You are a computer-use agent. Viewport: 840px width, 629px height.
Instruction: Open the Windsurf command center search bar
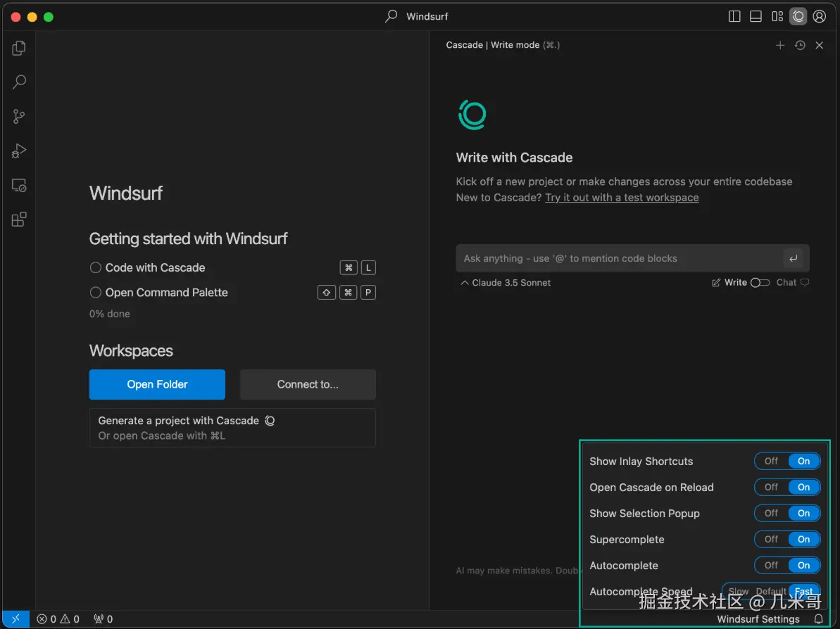click(x=420, y=16)
